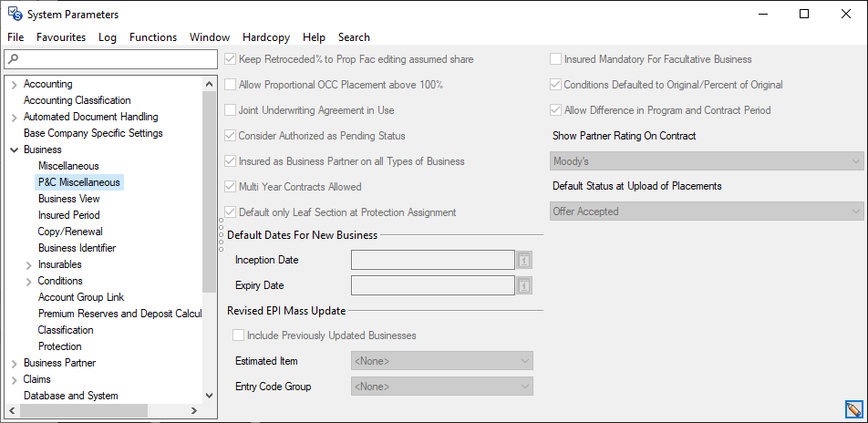Expand the Insurables tree node

click(28, 265)
